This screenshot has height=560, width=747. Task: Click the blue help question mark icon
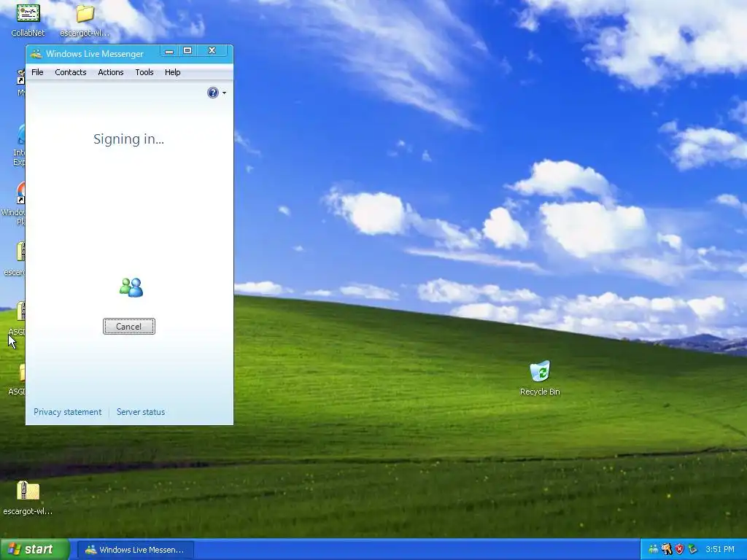(x=213, y=93)
